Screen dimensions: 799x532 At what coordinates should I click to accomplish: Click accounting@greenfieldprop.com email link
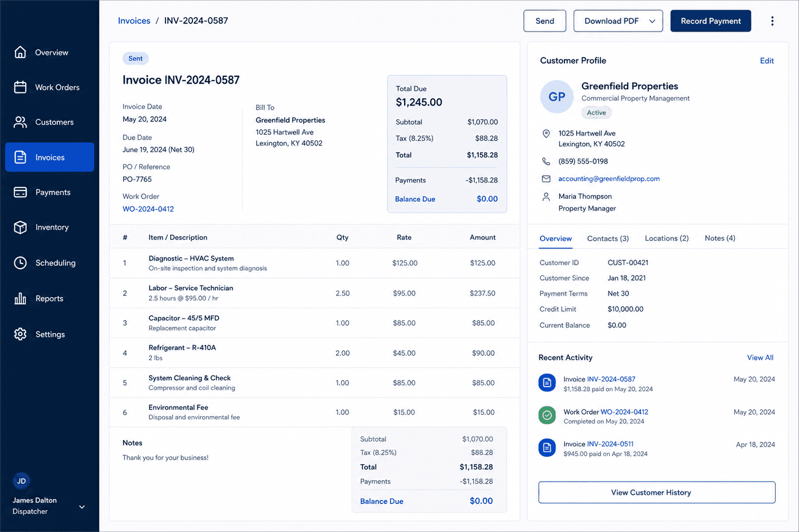coord(609,178)
